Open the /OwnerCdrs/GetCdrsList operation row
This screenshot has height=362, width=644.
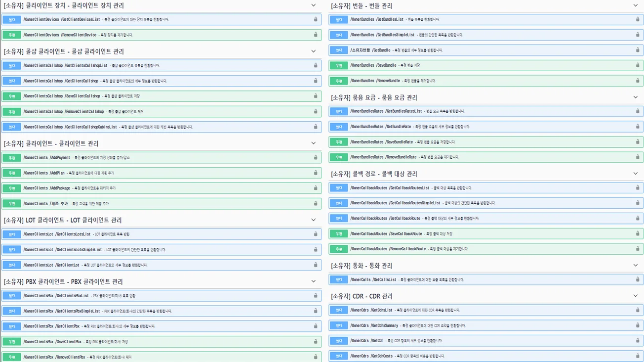pyautogui.click(x=486, y=310)
